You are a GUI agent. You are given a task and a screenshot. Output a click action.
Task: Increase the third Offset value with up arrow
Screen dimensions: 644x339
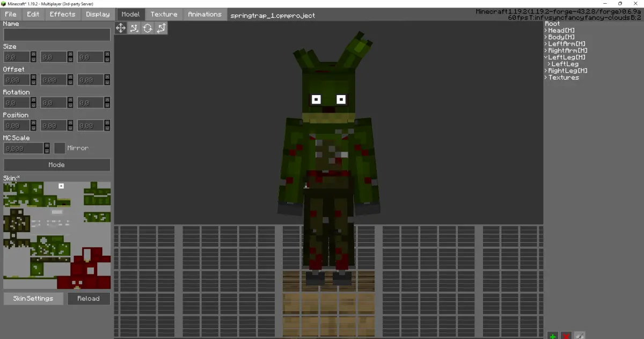pos(107,77)
